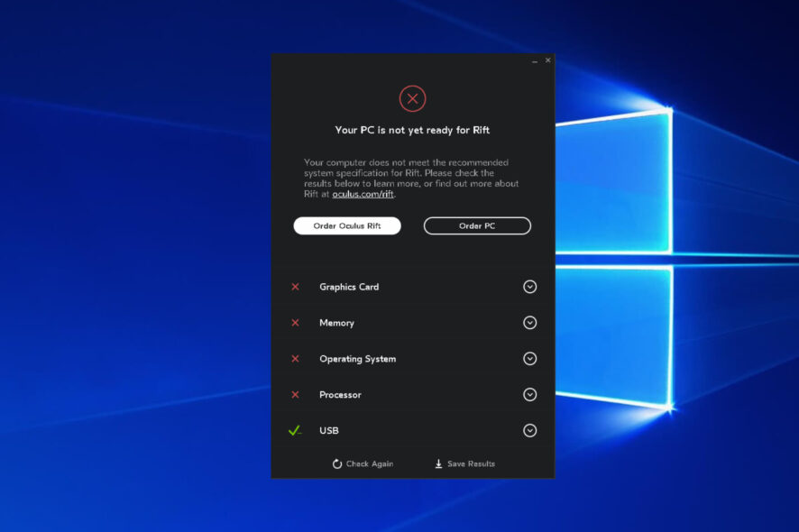This screenshot has height=532, width=799.
Task: Click the large red circled X icon
Action: click(412, 98)
